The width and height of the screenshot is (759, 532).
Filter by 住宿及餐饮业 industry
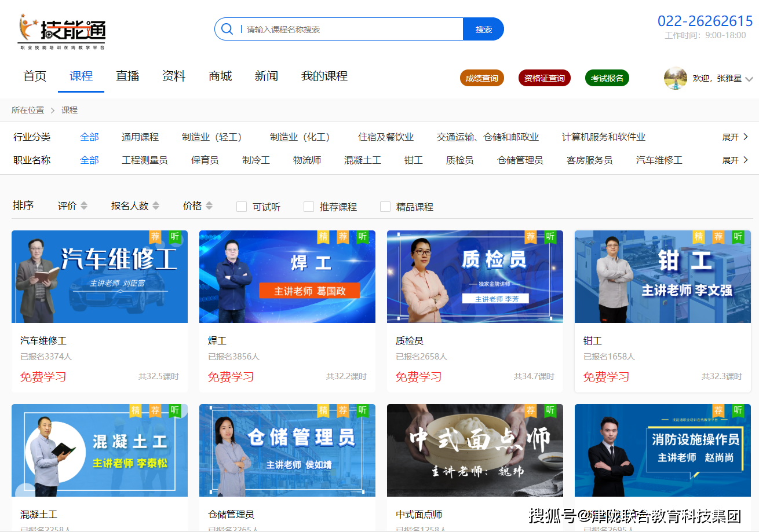(x=386, y=137)
